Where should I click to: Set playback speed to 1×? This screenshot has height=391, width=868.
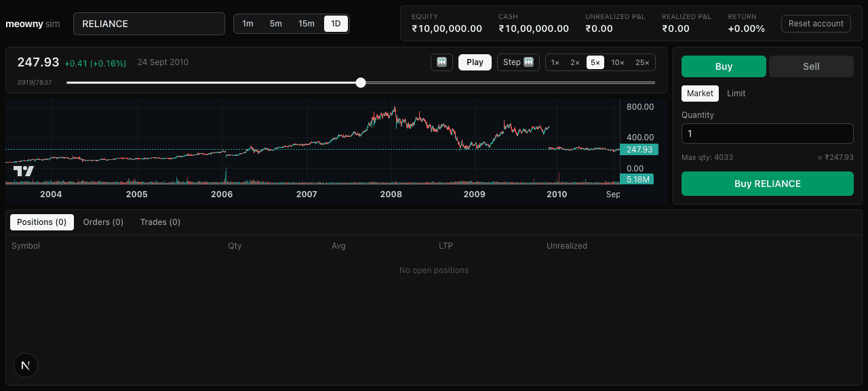pos(555,62)
